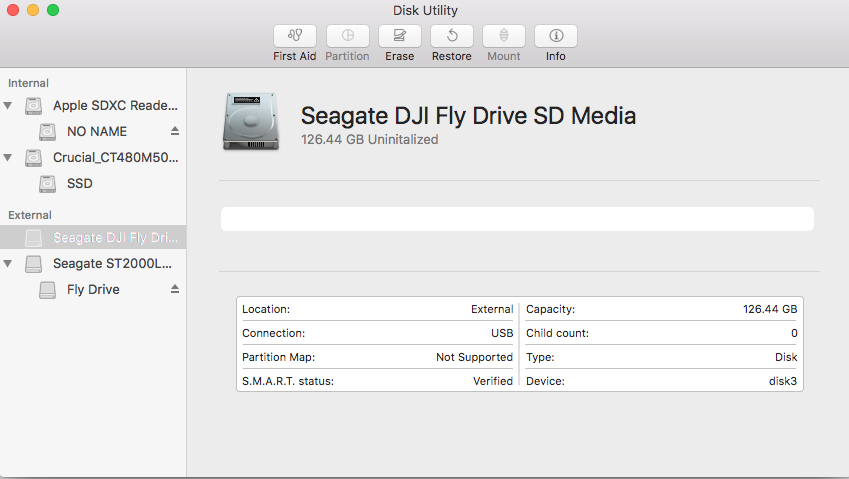
Task: Select Apple SDXC Reader in sidebar
Action: 93,106
